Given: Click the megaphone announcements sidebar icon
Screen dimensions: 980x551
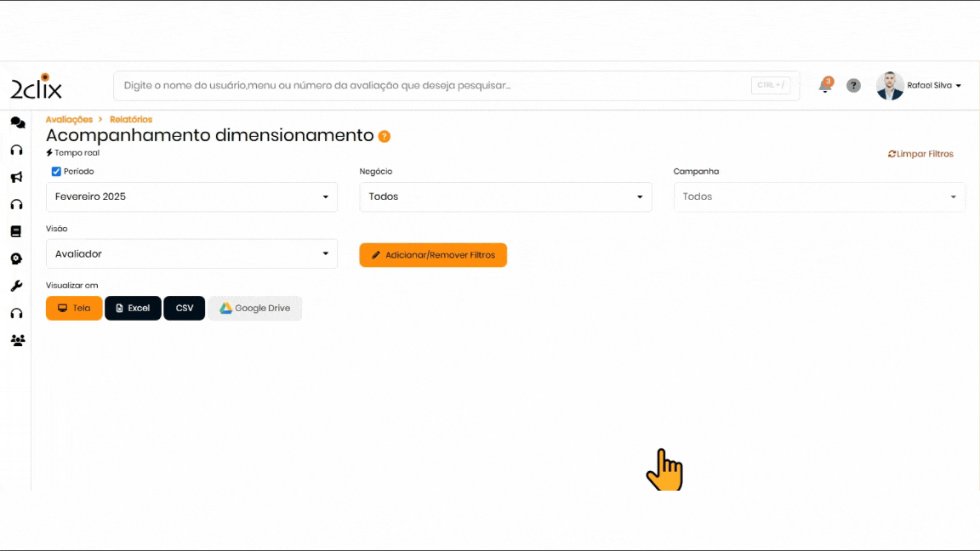Looking at the screenshot, I should pos(16,177).
